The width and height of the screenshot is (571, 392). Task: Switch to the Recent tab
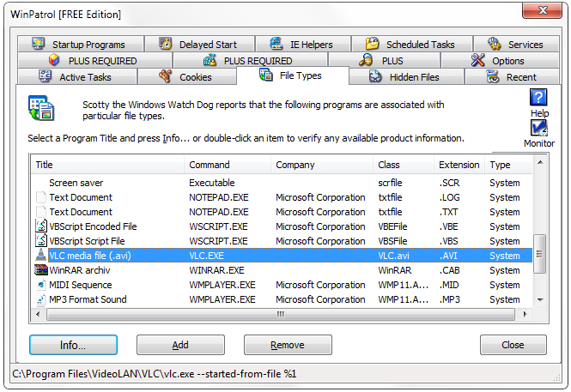tap(512, 76)
